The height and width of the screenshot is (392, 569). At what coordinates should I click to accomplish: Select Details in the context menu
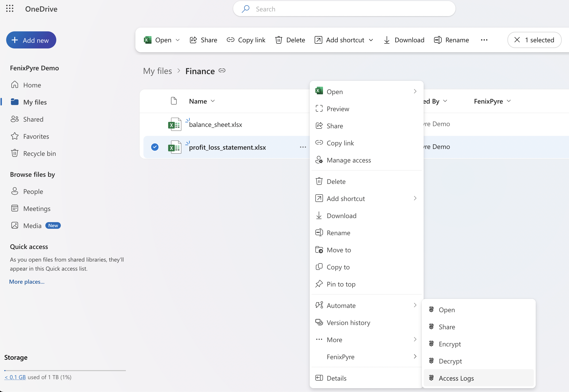coord(366,378)
